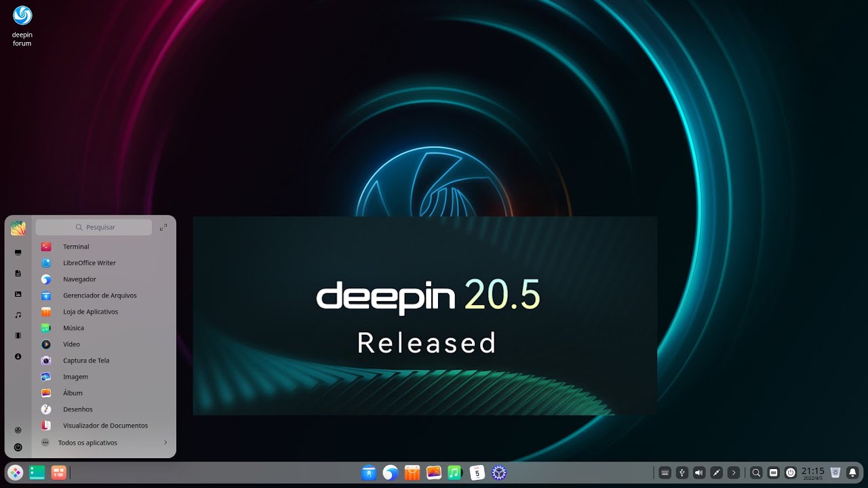Open onscreen keyboard tray icon
The height and width of the screenshot is (488, 868).
pos(665,472)
